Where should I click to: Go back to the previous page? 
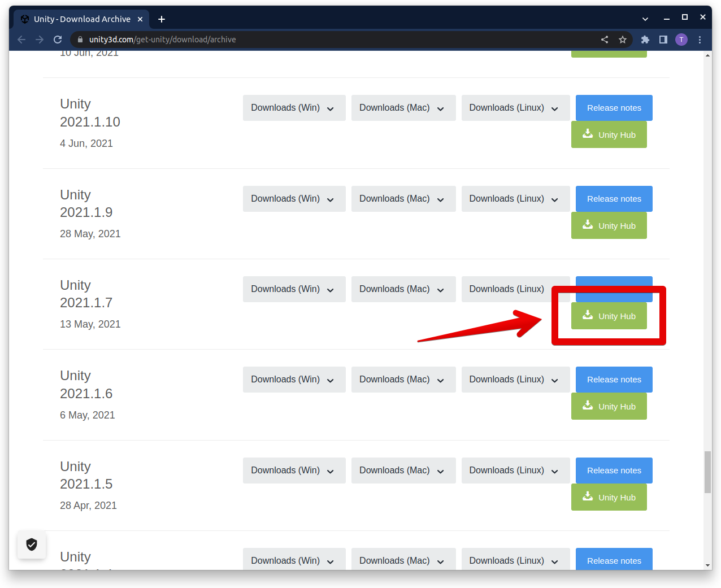click(21, 40)
